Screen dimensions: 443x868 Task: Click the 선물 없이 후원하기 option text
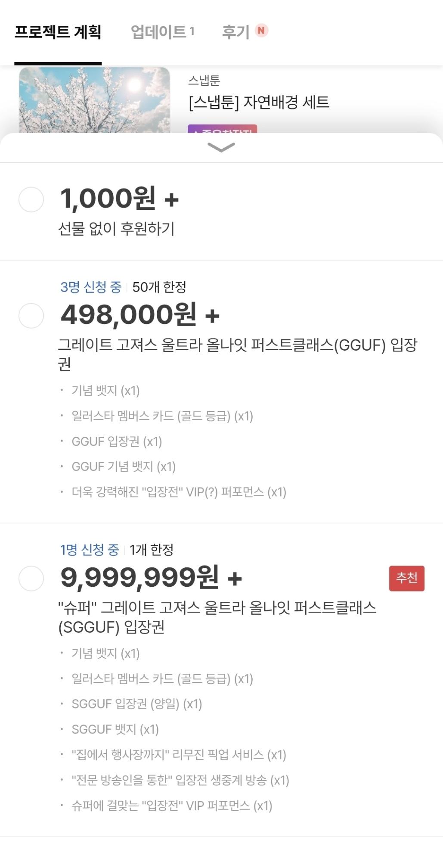tap(116, 229)
